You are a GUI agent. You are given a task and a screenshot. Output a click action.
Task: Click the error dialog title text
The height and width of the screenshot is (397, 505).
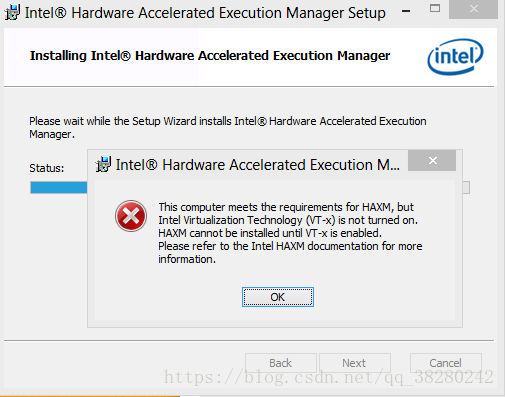tap(258, 165)
